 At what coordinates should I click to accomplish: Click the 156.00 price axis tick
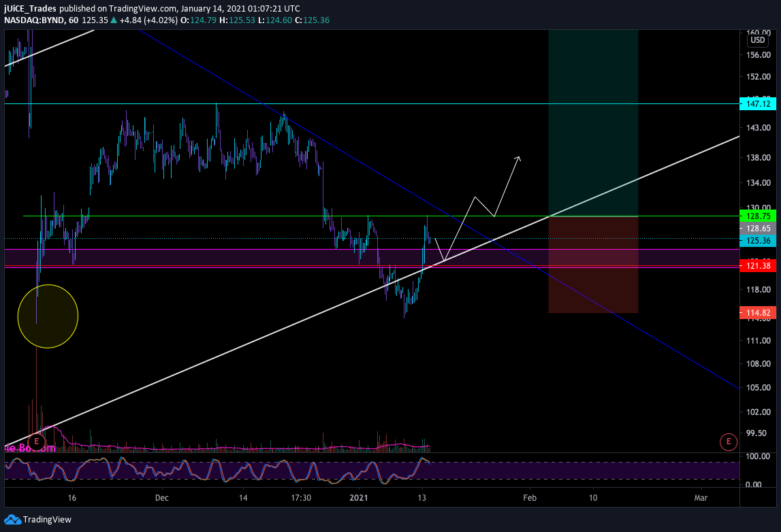click(759, 54)
